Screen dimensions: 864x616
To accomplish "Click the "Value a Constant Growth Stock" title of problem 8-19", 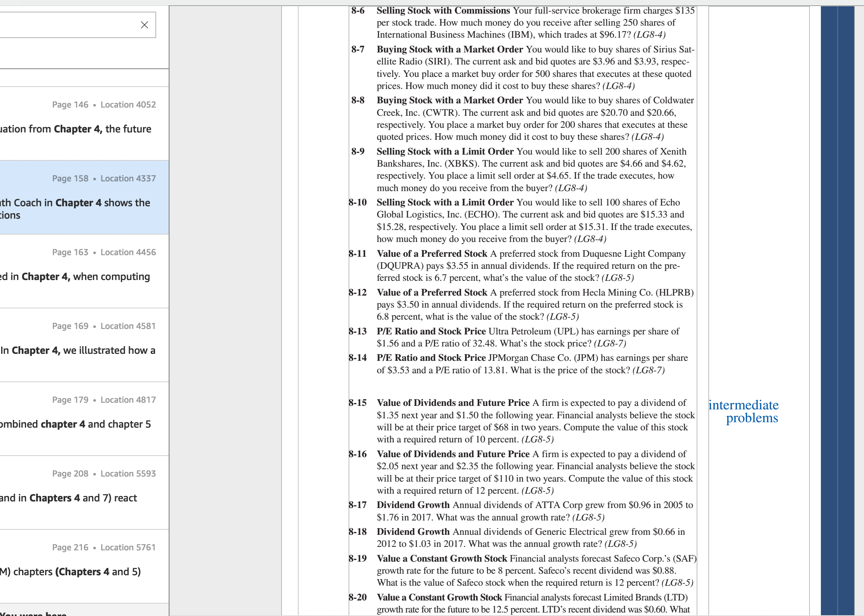I will pos(442,559).
